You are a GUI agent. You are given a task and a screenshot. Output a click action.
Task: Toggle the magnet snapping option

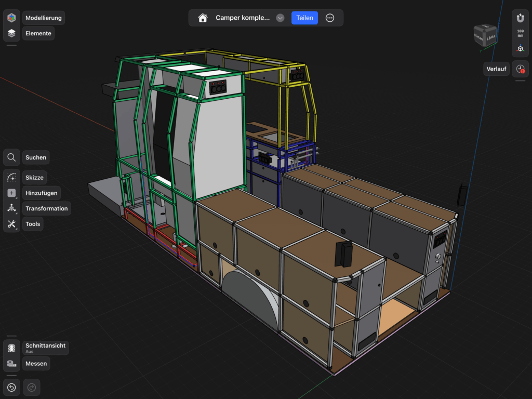pos(520,18)
